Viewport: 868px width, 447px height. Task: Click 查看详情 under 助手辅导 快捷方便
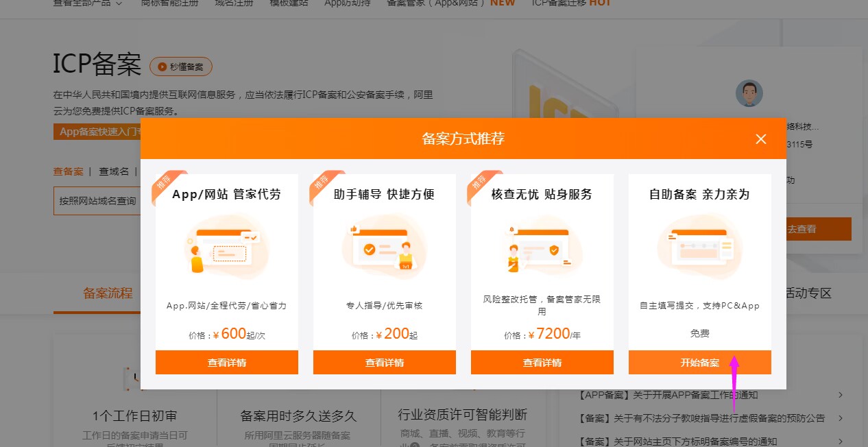pos(385,363)
